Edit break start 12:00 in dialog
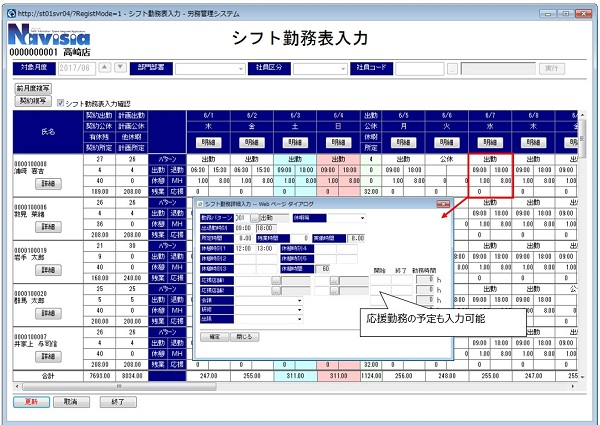Image resolution: width=600 pixels, height=425 pixels. tap(245, 249)
